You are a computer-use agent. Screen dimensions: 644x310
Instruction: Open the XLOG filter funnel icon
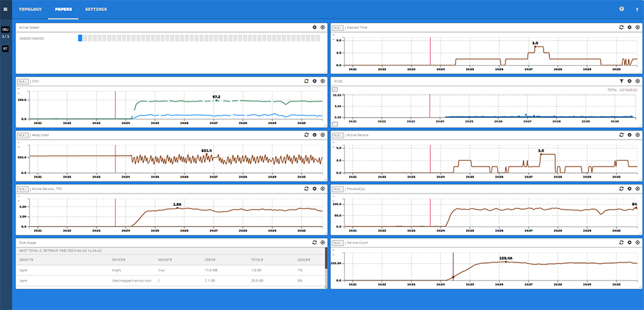point(621,81)
